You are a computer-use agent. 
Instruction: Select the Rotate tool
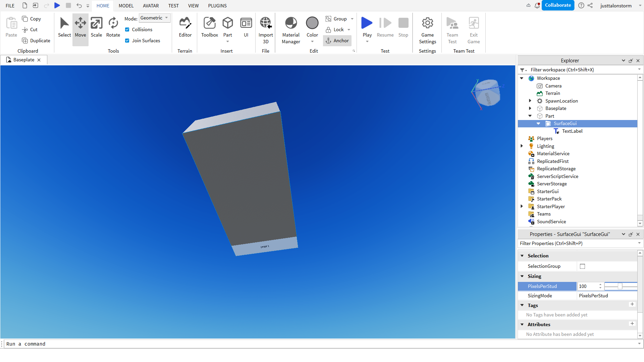[113, 28]
